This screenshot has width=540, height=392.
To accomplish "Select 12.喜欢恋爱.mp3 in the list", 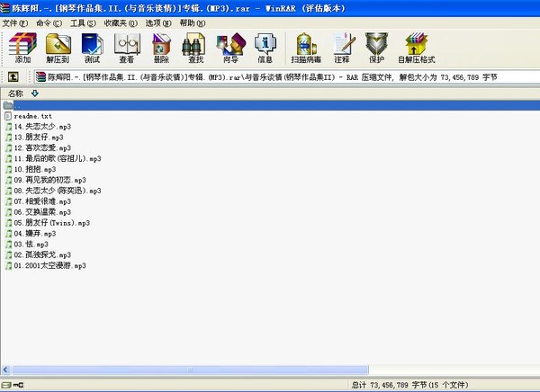I will [42, 148].
